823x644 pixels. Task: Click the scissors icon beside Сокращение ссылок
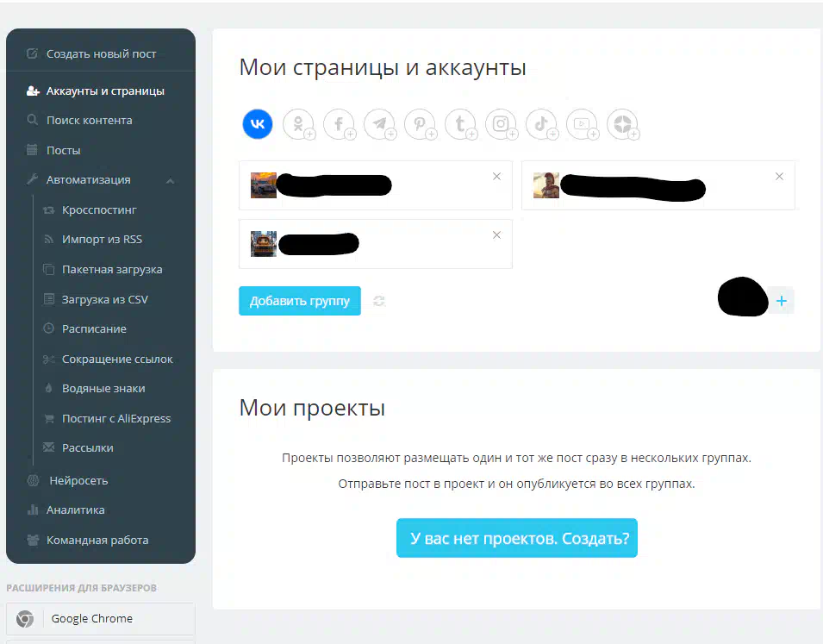48,360
